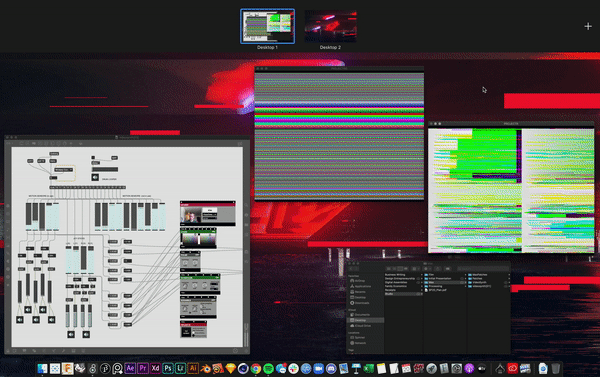Open Google Chrome from the dock
The height and width of the screenshot is (377, 600).
coord(256,369)
